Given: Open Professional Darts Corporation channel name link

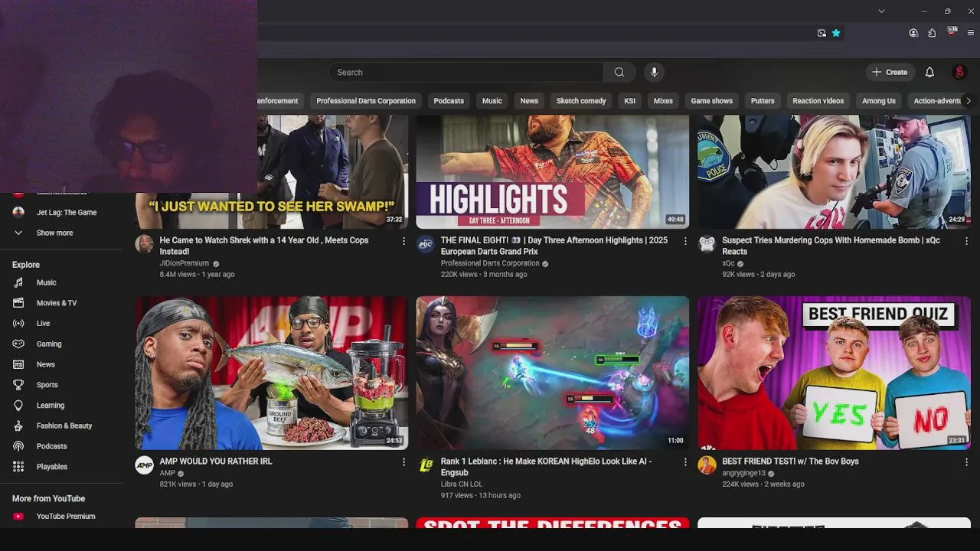Looking at the screenshot, I should point(490,263).
